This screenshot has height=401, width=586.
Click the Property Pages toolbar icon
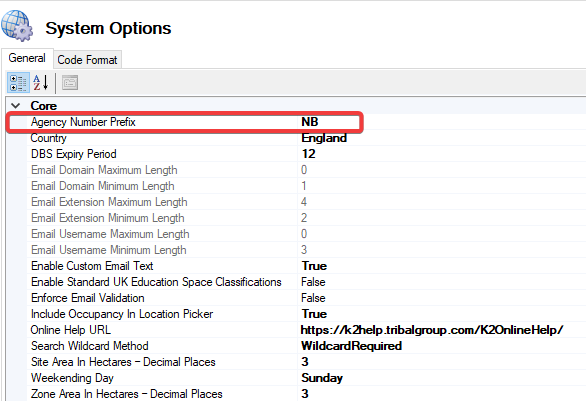(x=70, y=83)
